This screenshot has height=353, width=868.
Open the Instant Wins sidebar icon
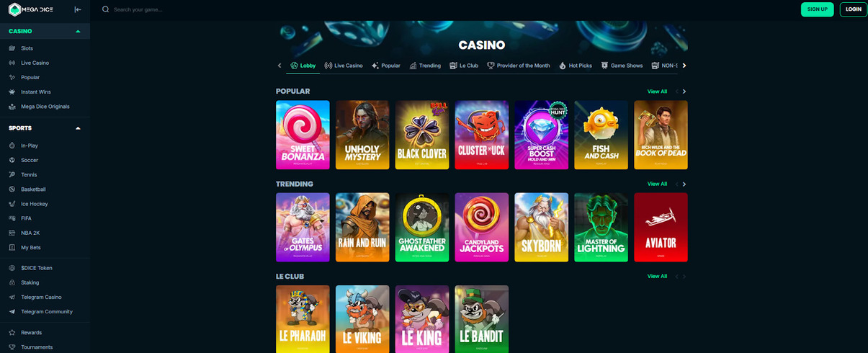(12, 91)
